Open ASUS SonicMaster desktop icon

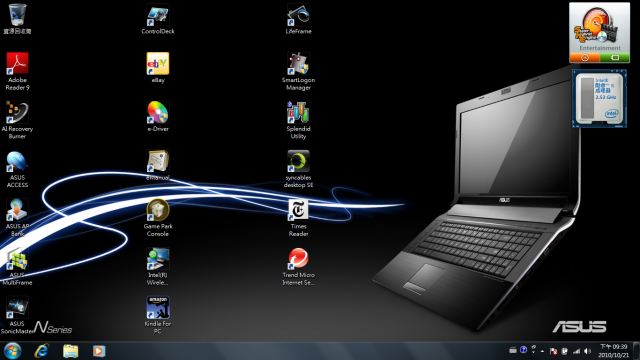[17, 315]
